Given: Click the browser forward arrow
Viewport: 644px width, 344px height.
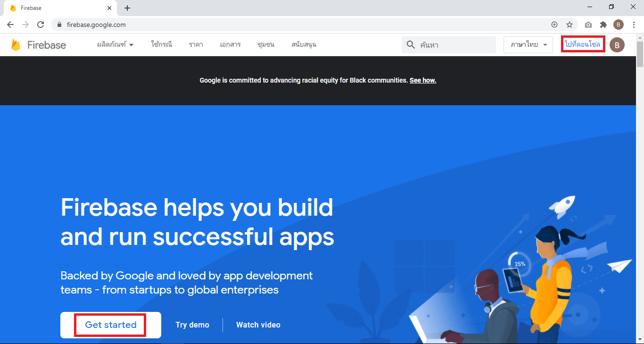Looking at the screenshot, I should tap(25, 25).
